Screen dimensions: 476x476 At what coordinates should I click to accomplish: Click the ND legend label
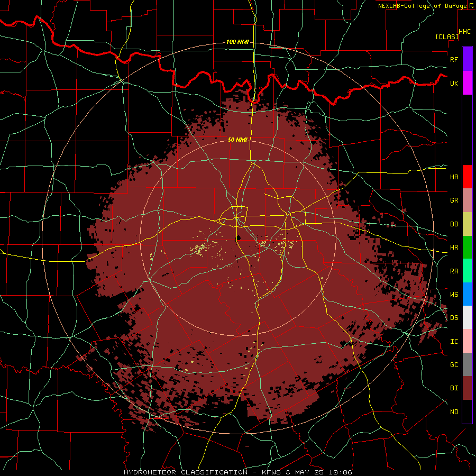(454, 412)
